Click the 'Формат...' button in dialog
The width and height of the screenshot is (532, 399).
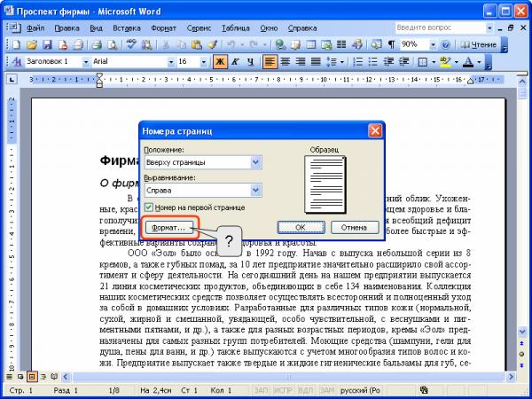point(168,228)
